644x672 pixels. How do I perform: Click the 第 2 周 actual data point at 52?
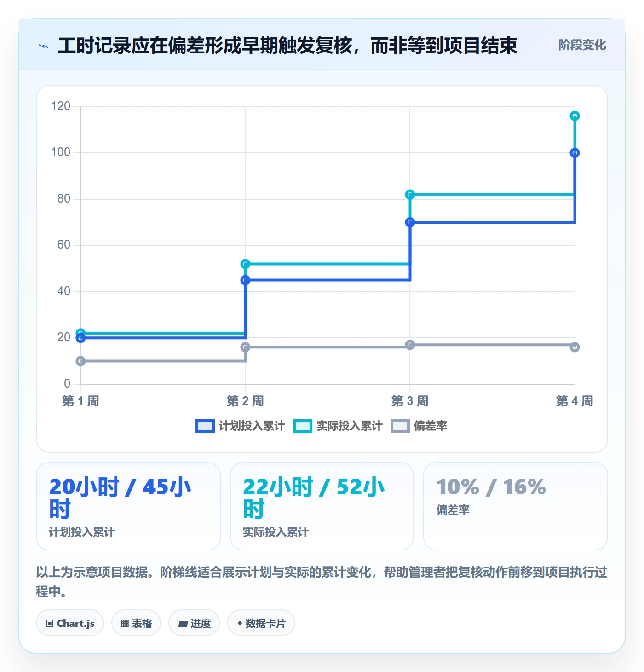(245, 264)
